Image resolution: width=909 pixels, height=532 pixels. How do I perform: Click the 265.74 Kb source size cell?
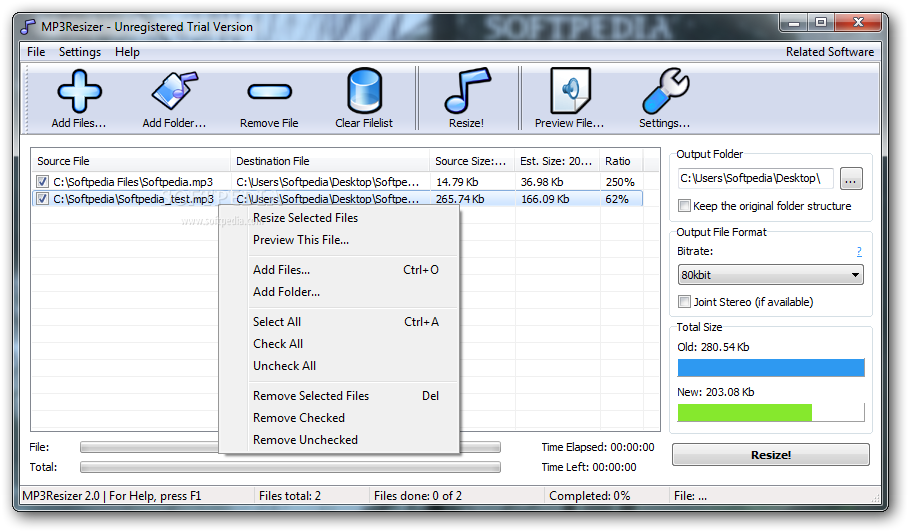[x=460, y=199]
